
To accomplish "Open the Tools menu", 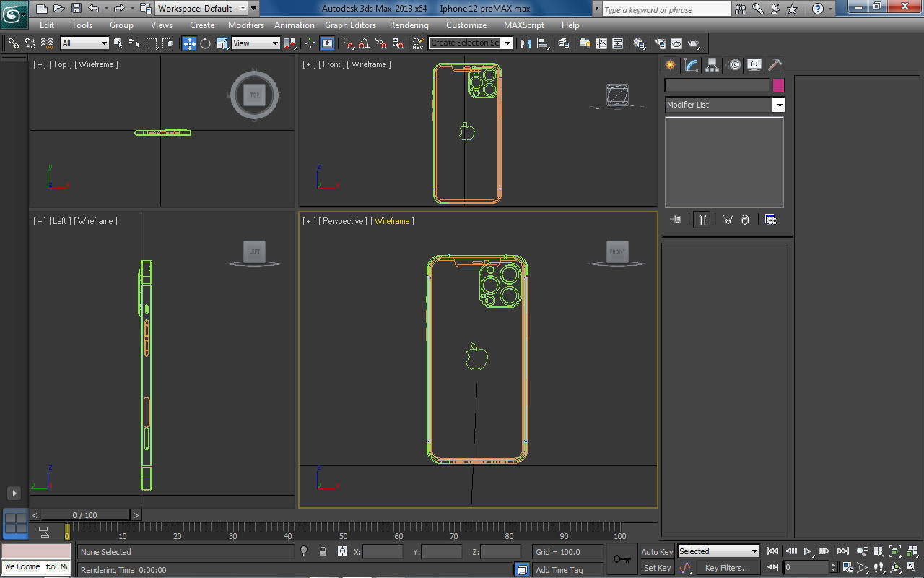I will pos(82,25).
